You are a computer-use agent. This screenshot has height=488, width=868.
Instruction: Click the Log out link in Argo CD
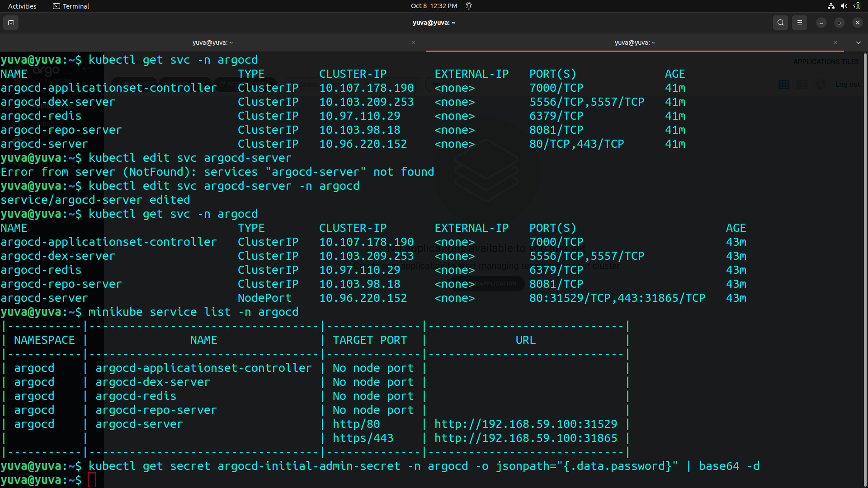[x=848, y=84]
